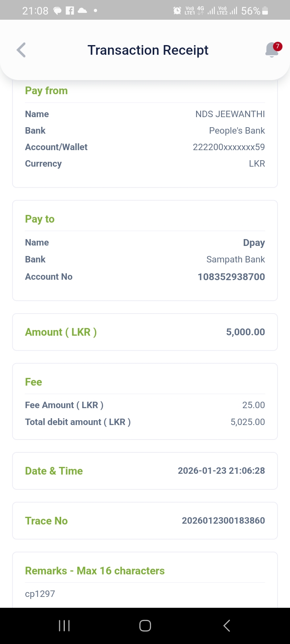
Task: Open notifications via the bell icon
Action: click(272, 50)
